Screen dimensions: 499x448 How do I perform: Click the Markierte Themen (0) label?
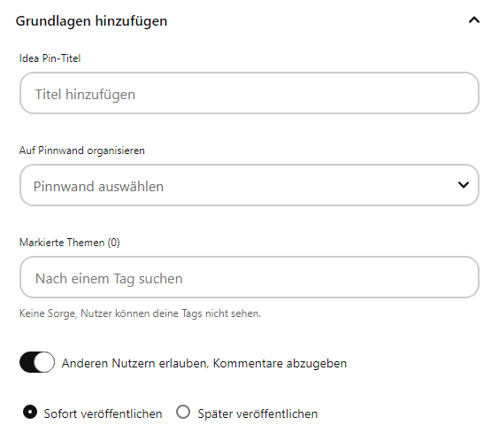point(69,243)
